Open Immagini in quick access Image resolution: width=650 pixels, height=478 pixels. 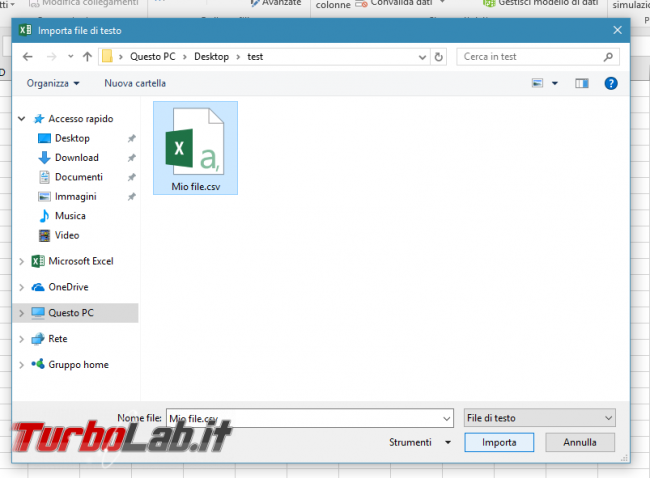tap(75, 197)
